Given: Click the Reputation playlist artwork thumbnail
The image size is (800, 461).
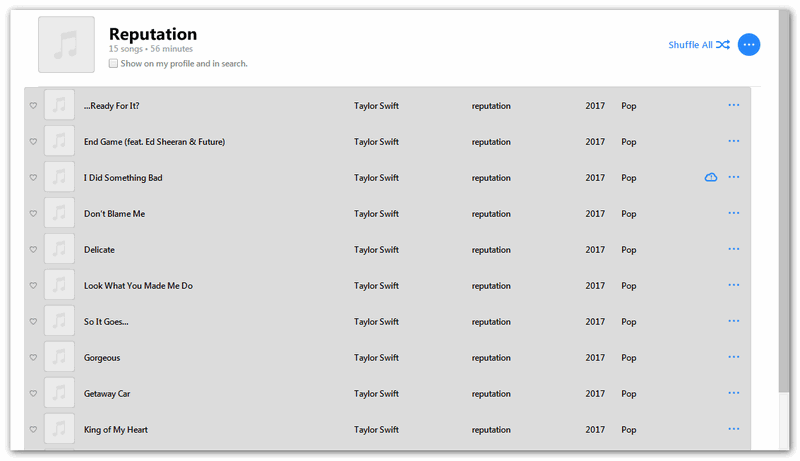Looking at the screenshot, I should click(66, 44).
